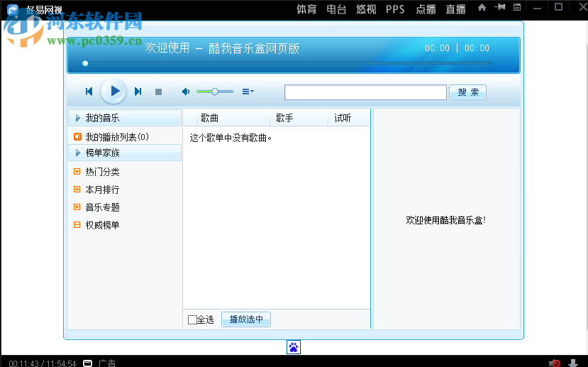Click the orange 我的播放列表 speaker icon

tap(77, 136)
